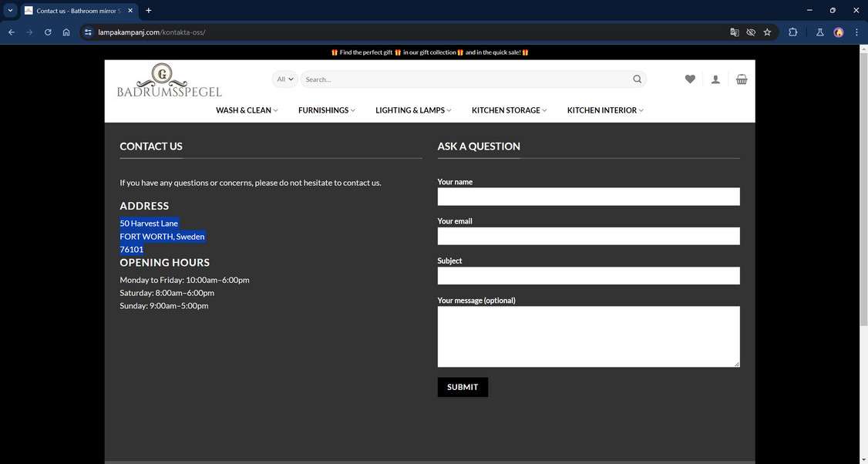Open the All categories search dropdown
This screenshot has width=868, height=464.
[x=284, y=79]
